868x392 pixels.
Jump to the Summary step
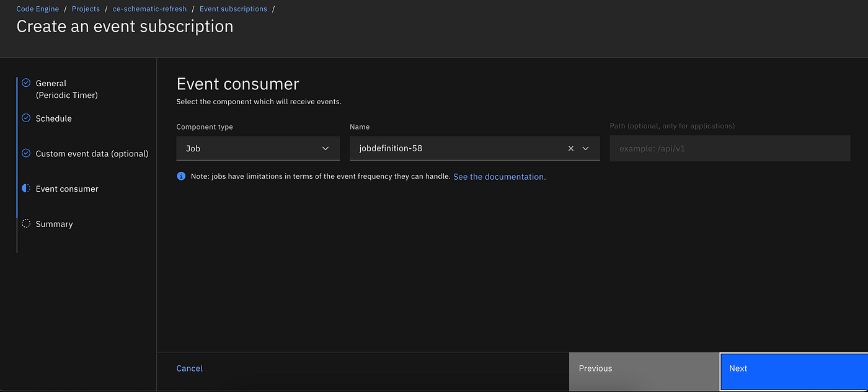[x=54, y=225]
